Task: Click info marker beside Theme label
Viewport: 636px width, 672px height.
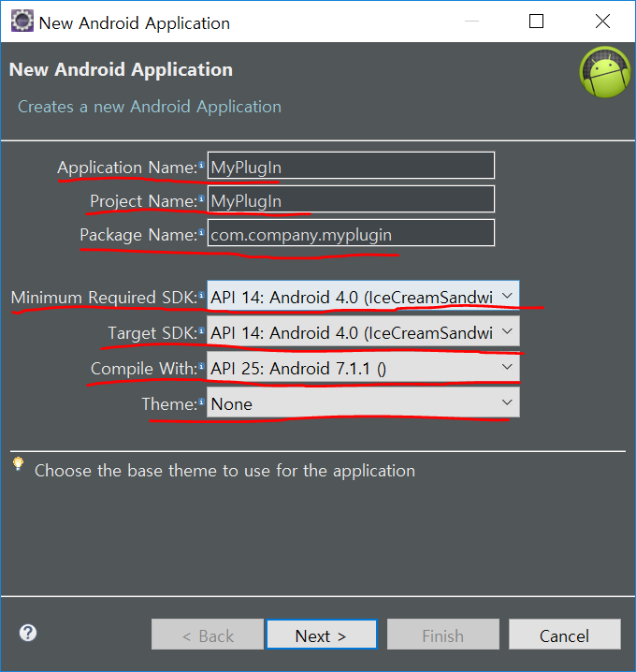Action: point(201,402)
